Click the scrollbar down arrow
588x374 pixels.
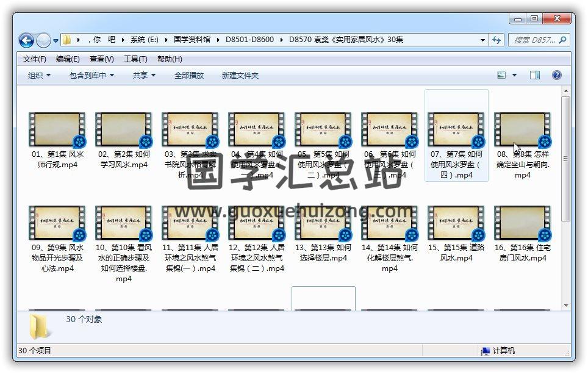coord(566,305)
